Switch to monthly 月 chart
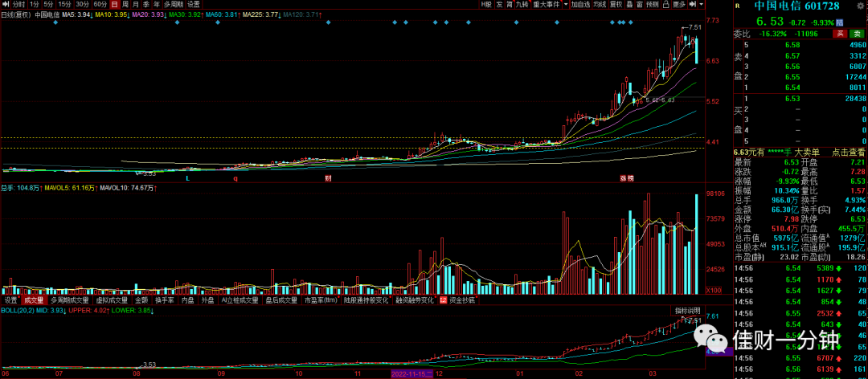Viewport: 868px width, 379px height. click(136, 4)
